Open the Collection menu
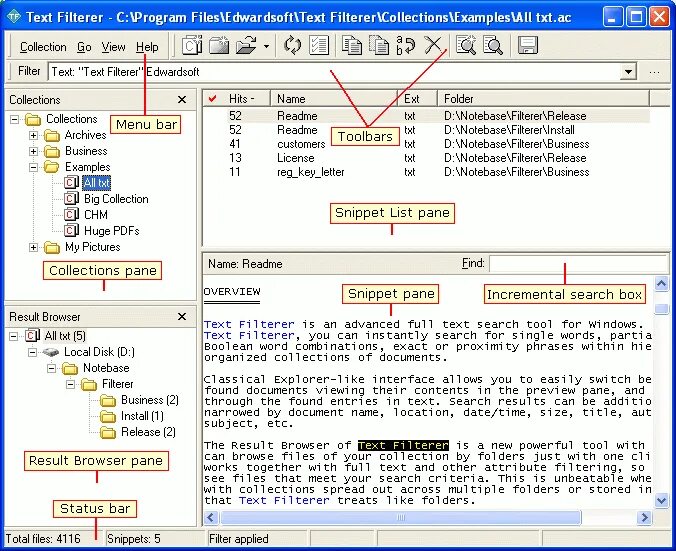 click(43, 47)
